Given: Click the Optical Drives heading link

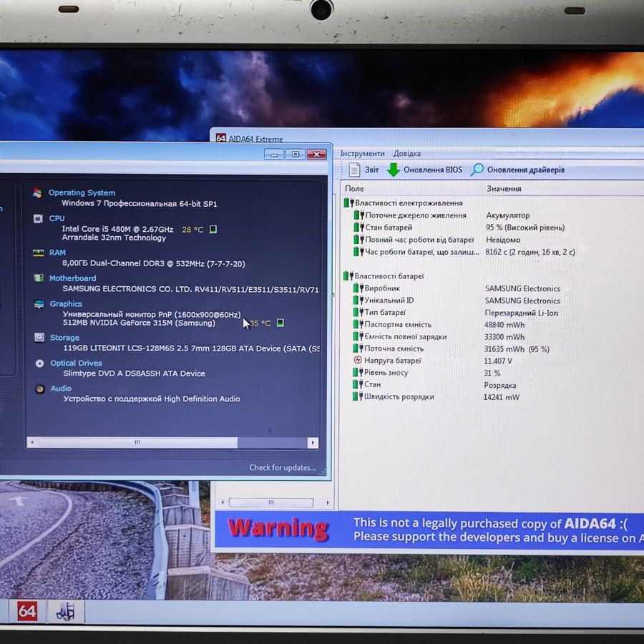Looking at the screenshot, I should [x=76, y=363].
